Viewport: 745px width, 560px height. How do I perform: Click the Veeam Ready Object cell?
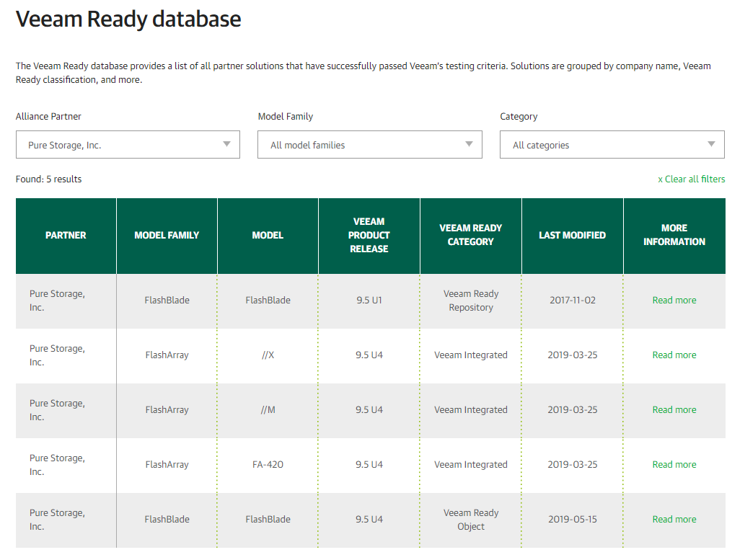(471, 520)
